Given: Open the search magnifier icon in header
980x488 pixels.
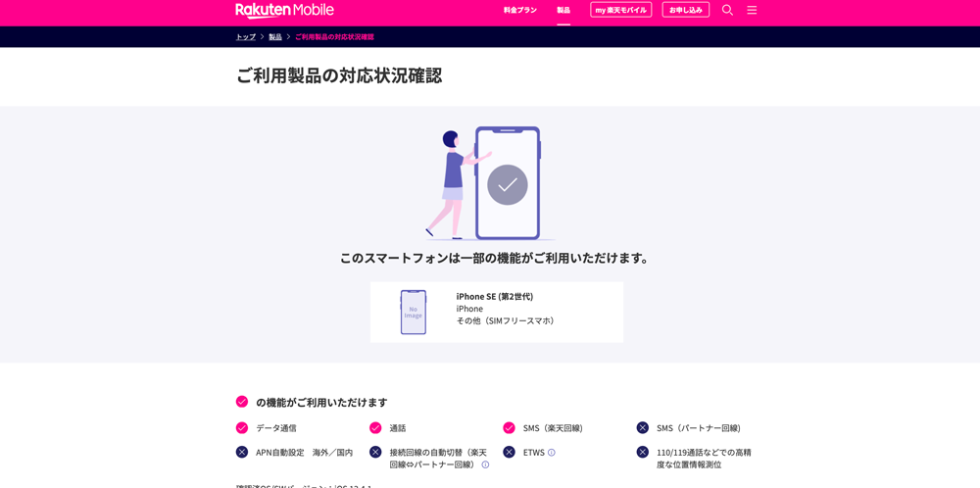Looking at the screenshot, I should click(x=727, y=10).
